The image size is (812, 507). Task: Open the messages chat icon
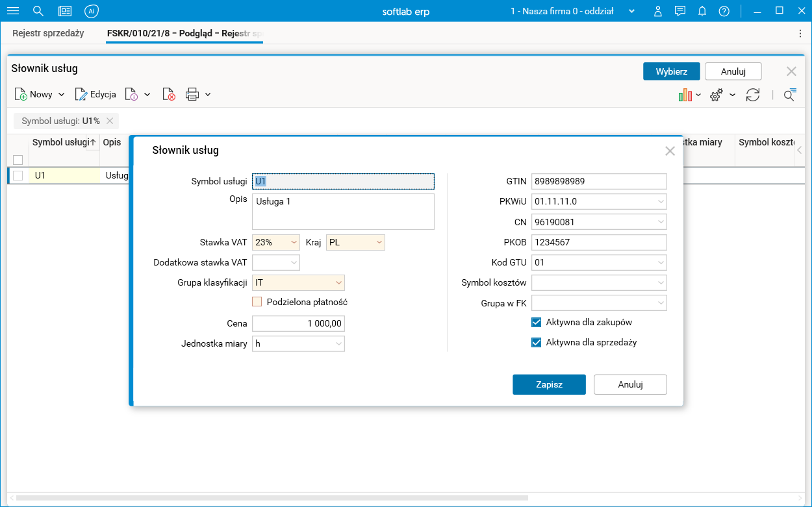point(680,11)
